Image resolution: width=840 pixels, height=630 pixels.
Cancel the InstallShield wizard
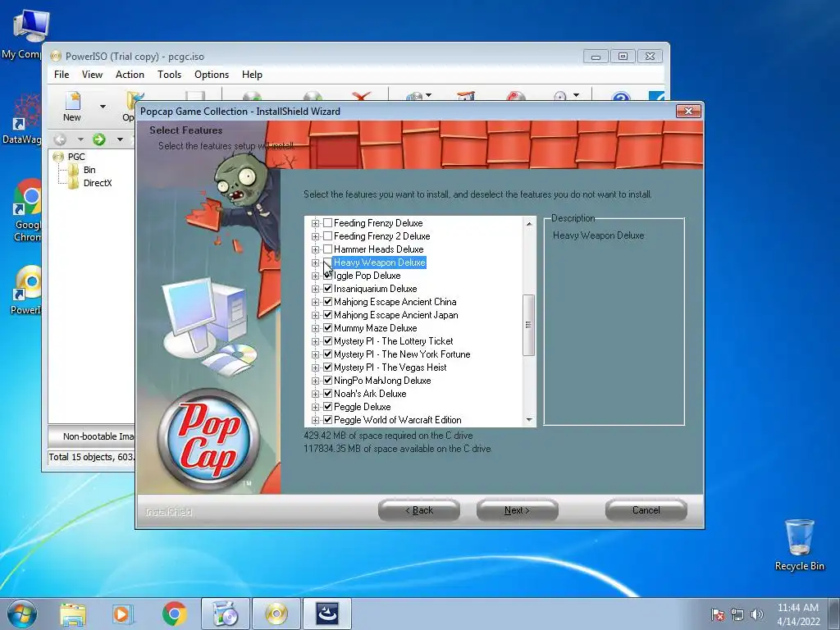click(x=646, y=510)
